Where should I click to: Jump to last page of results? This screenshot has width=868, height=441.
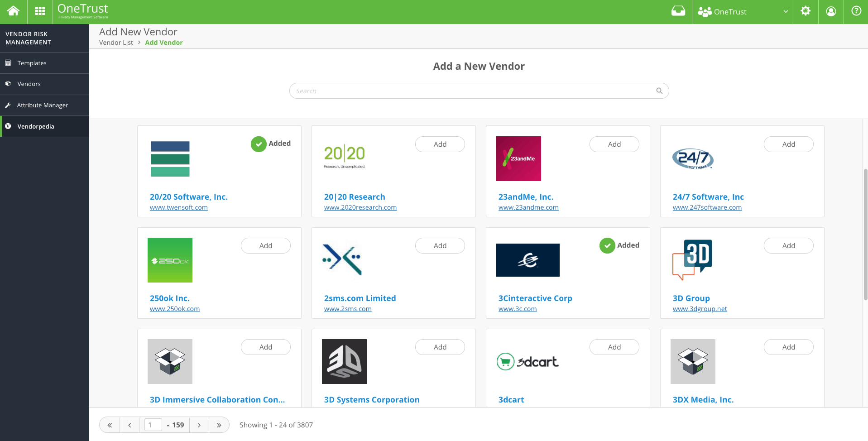coord(219,425)
